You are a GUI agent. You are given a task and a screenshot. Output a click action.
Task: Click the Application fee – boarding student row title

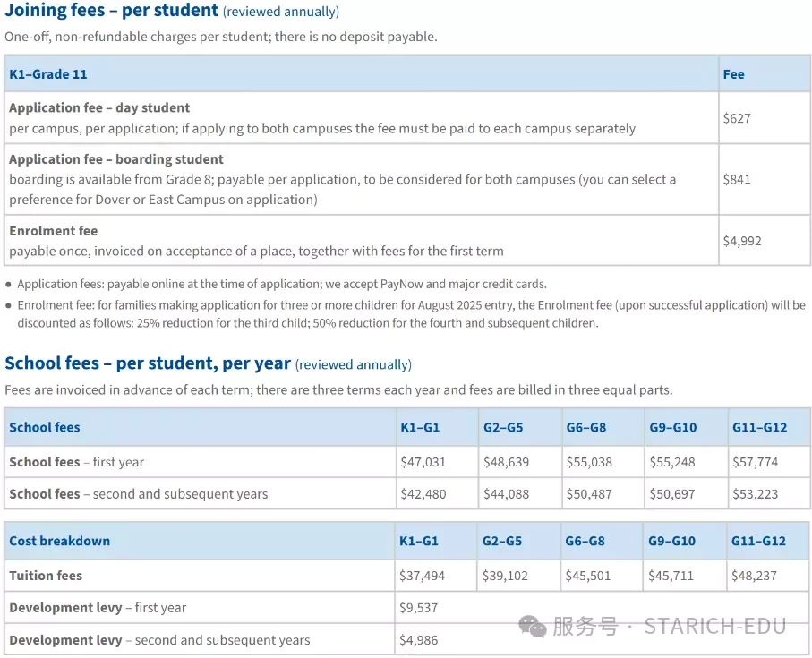click(116, 159)
